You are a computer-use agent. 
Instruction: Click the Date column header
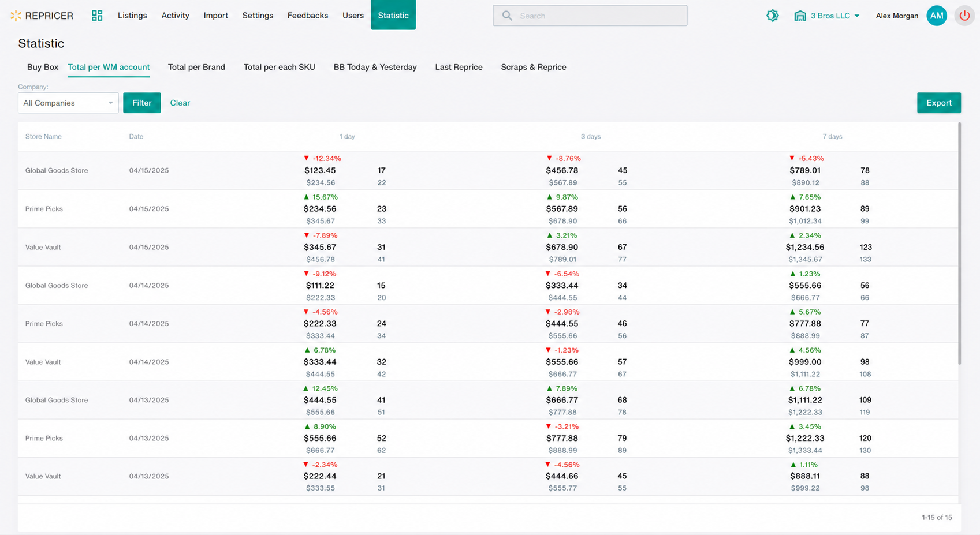[136, 137]
